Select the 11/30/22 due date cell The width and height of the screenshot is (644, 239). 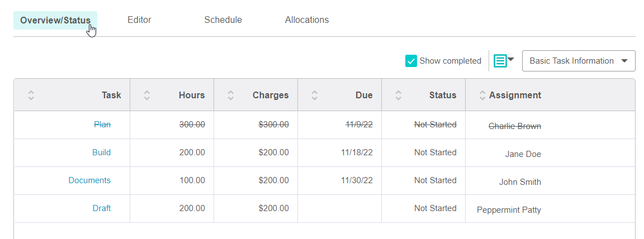[x=357, y=180]
